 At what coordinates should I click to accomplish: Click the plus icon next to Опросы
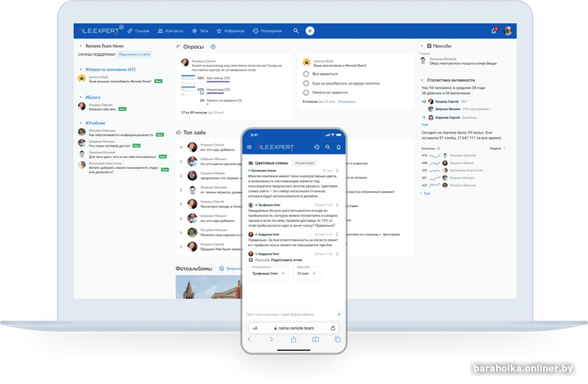pyautogui.click(x=213, y=47)
